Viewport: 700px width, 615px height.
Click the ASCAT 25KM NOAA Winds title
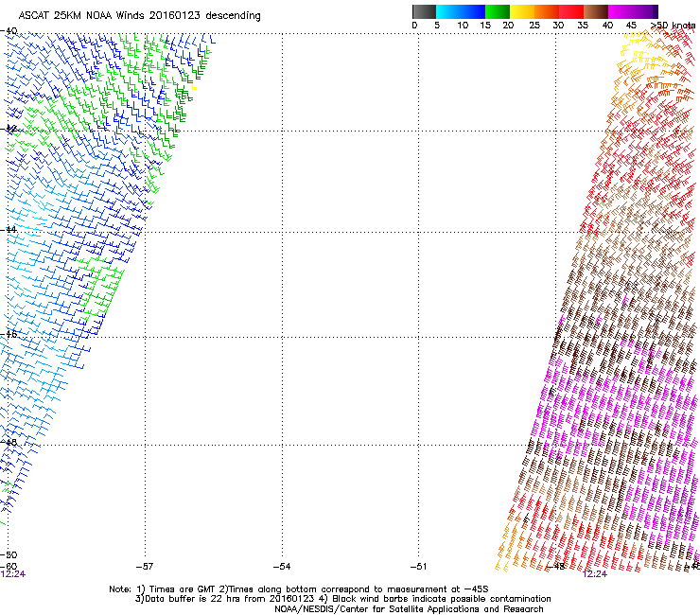pyautogui.click(x=139, y=15)
